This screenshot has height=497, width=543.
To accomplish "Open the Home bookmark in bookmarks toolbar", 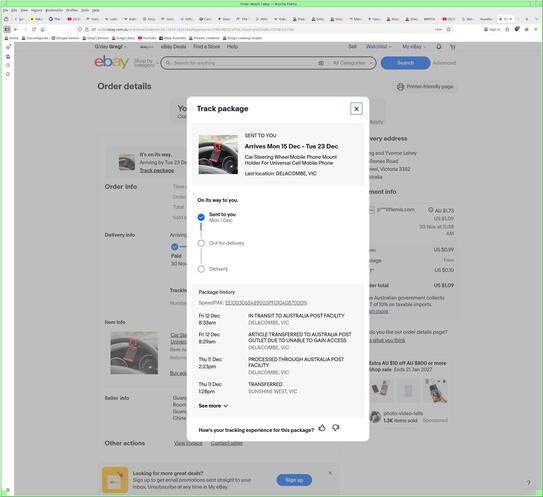I will 11,38.
